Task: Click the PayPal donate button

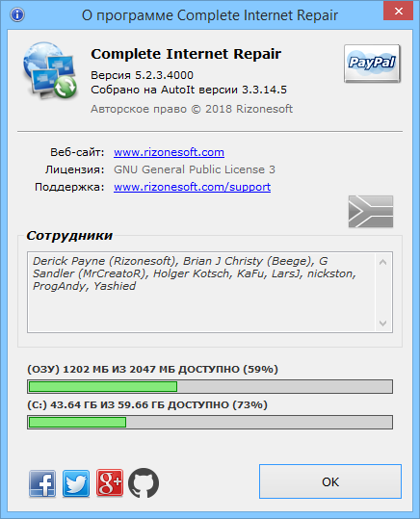Action: (372, 64)
